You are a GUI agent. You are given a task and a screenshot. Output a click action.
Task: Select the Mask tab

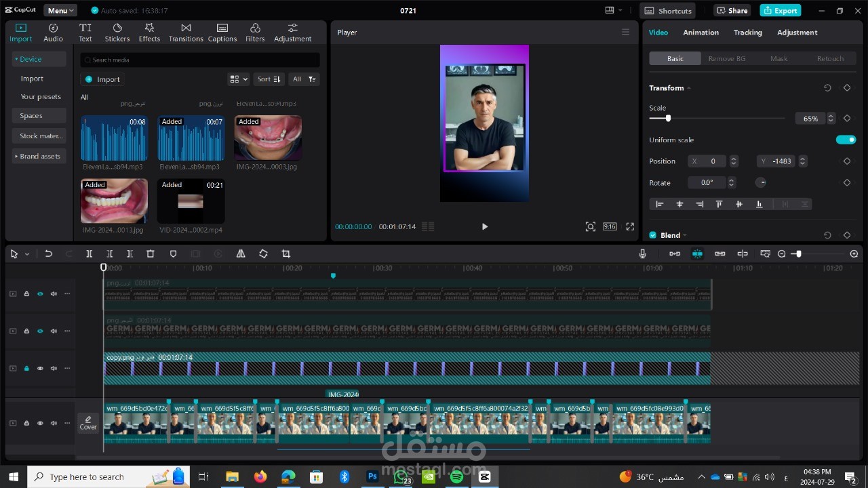point(778,59)
